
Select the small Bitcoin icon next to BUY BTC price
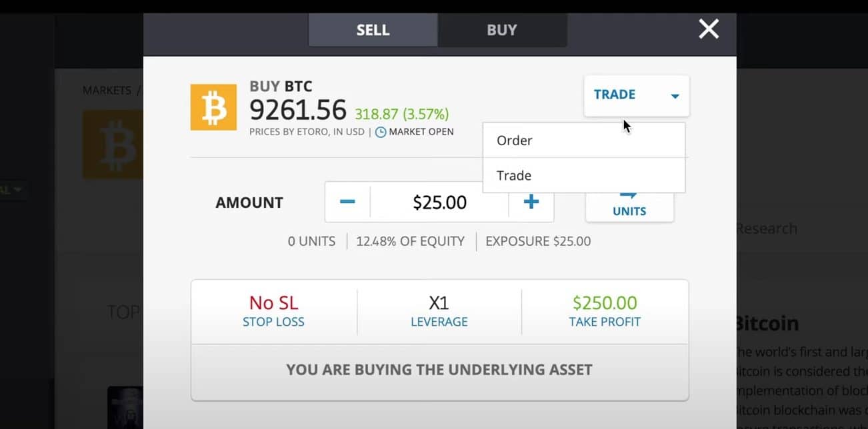213,107
